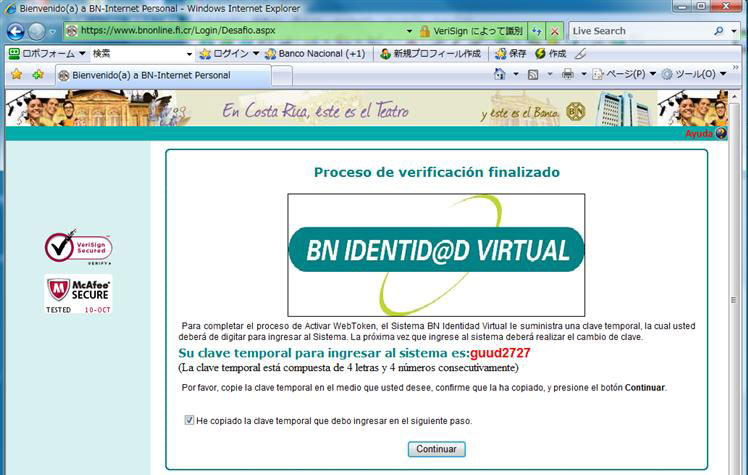Click the BN IDENTID@D VIRTUAL image
The image size is (748, 475).
point(436,255)
